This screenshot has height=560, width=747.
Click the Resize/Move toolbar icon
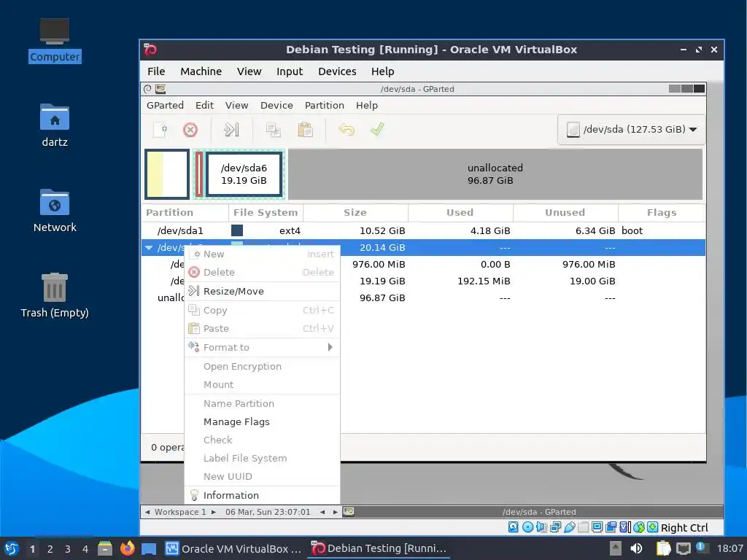pyautogui.click(x=231, y=130)
